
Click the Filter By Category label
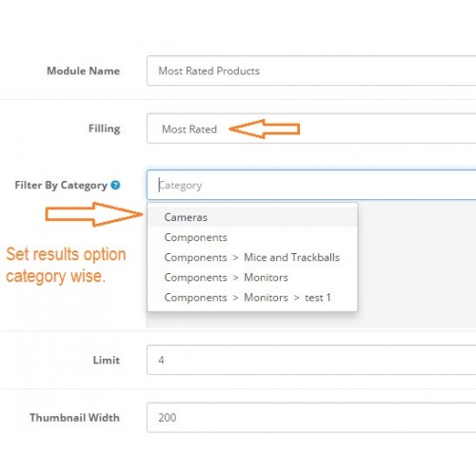61,186
